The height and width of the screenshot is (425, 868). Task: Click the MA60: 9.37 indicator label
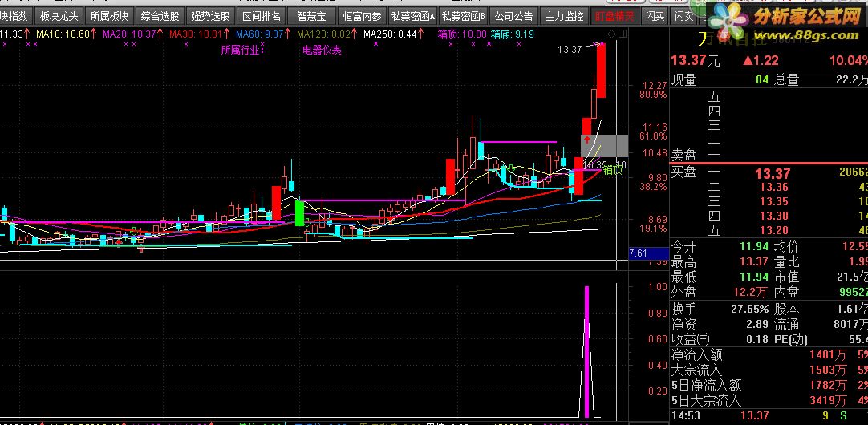pos(259,34)
